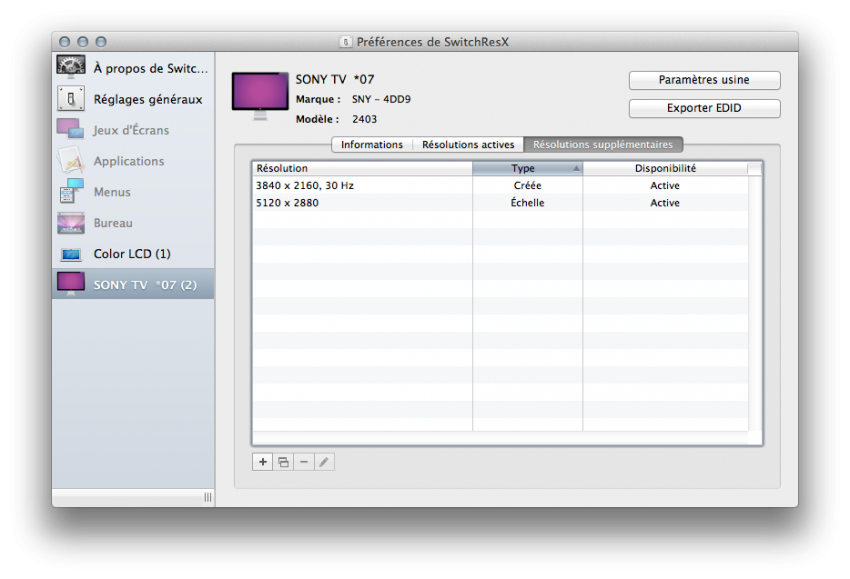
Task: Click the About SwitchResX gear icon
Action: [70, 67]
